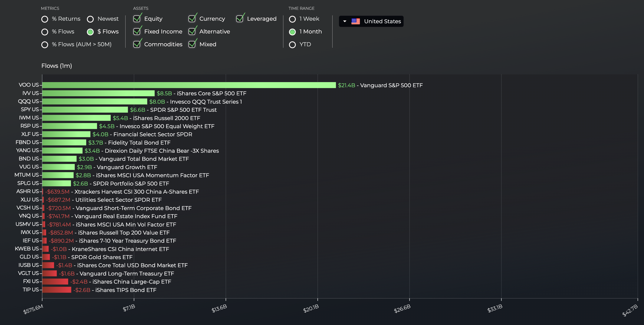
Task: Click the $7.1B x-axis tick label
Action: [x=129, y=308]
